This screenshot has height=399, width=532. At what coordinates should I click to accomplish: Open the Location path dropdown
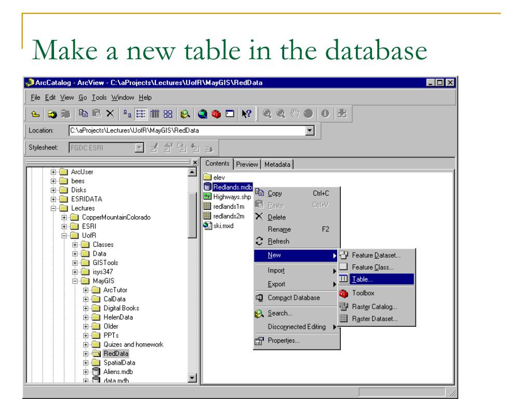click(x=310, y=130)
